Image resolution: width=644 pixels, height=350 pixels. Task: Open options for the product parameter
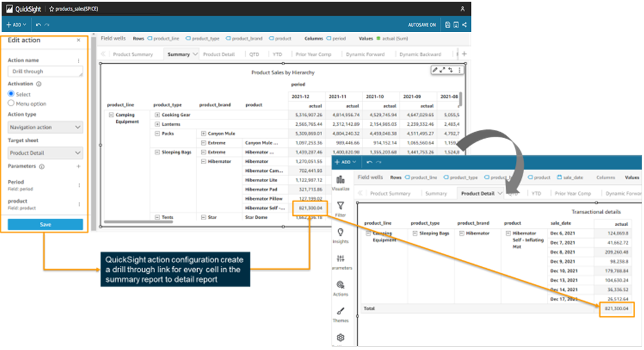point(80,204)
